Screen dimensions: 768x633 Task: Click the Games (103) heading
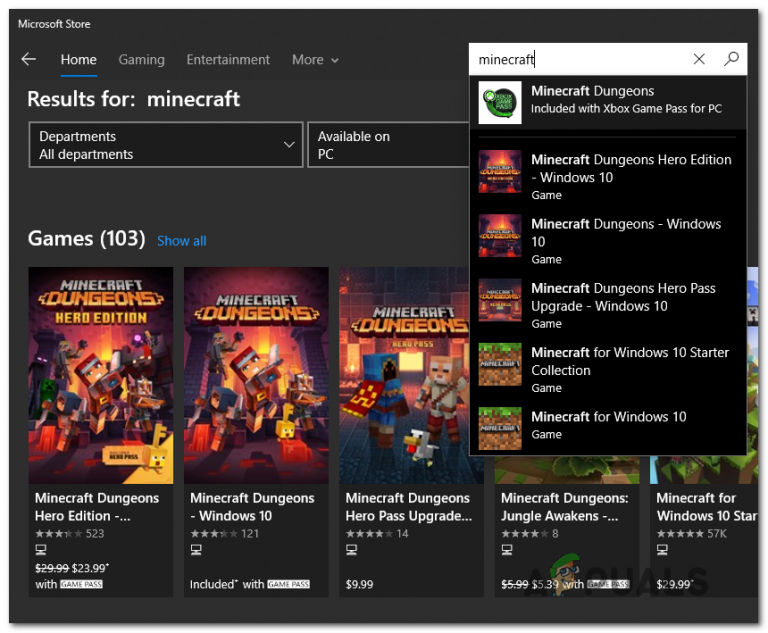click(87, 239)
